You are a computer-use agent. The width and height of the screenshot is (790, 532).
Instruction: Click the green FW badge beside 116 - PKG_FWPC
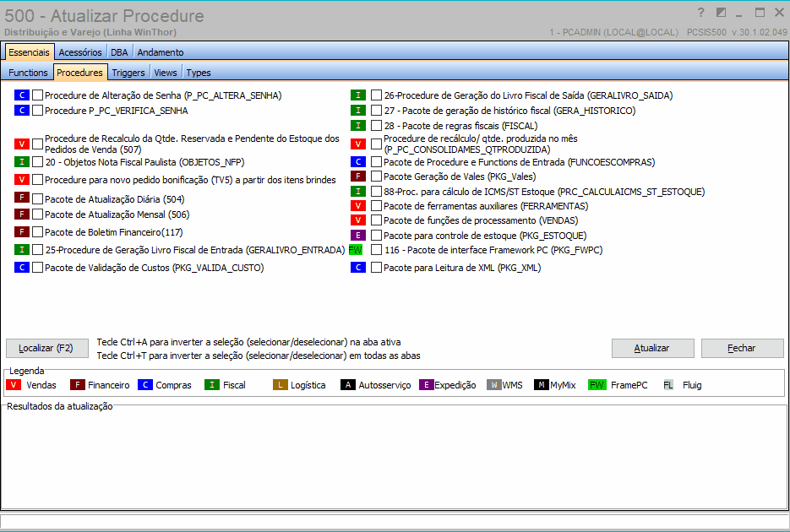click(x=355, y=250)
